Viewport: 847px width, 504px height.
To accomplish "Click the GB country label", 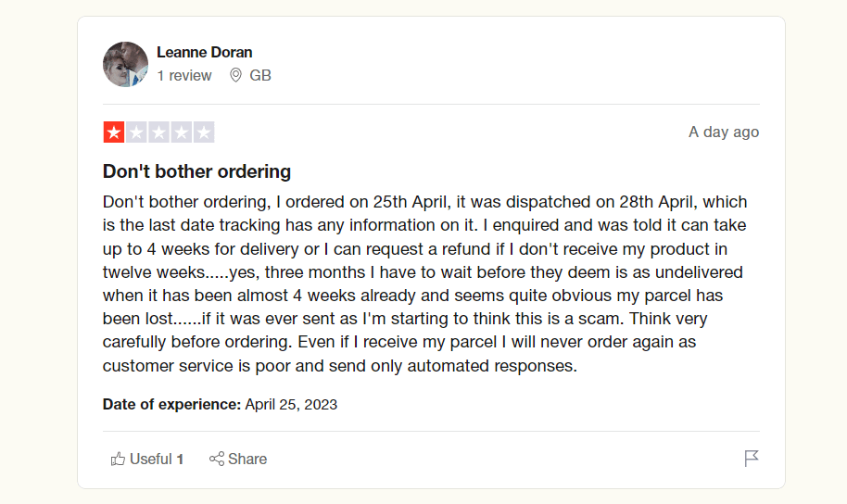I will 260,76.
